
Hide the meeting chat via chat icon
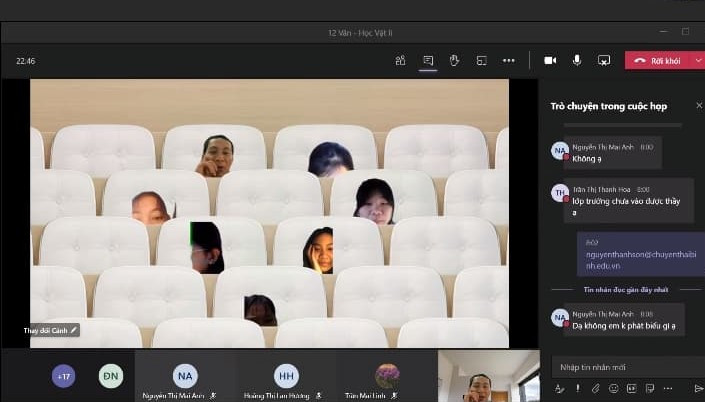point(427,60)
